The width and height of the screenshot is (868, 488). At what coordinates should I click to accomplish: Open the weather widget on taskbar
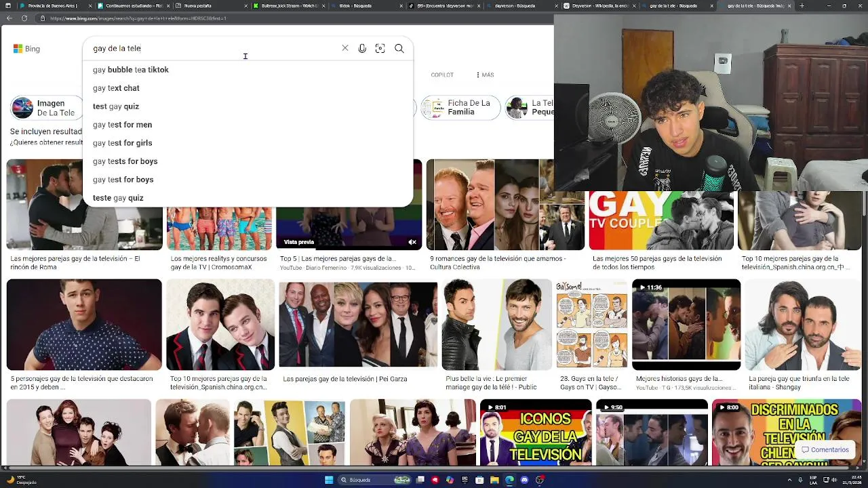[20, 480]
